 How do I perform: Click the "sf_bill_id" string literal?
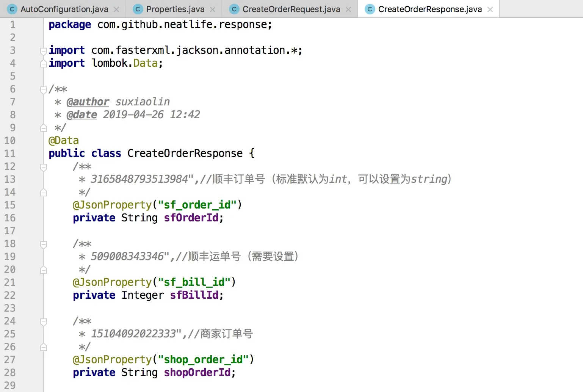pos(194,282)
